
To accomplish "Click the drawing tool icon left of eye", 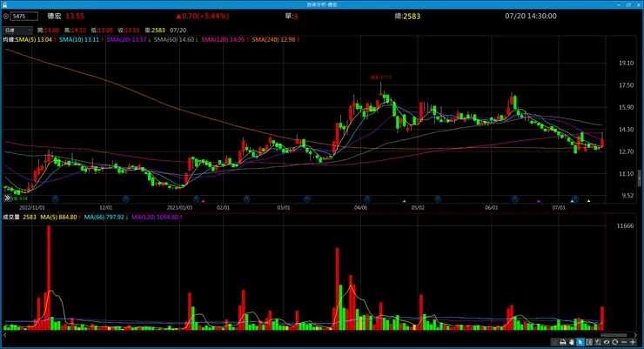I will (x=598, y=342).
